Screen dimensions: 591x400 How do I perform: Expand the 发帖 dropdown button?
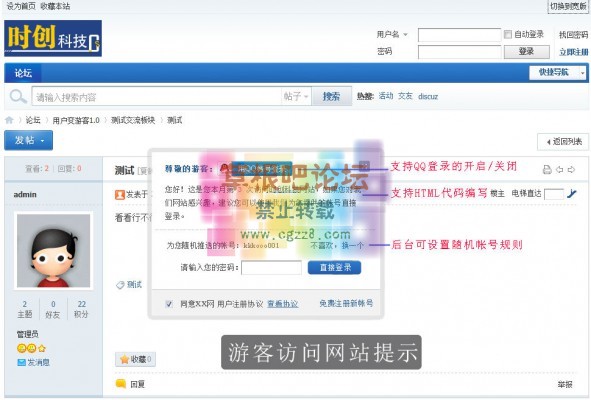tap(29, 140)
